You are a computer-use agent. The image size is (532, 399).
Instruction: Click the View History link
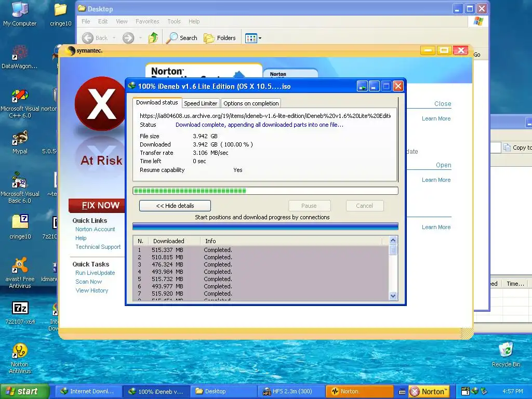(91, 290)
